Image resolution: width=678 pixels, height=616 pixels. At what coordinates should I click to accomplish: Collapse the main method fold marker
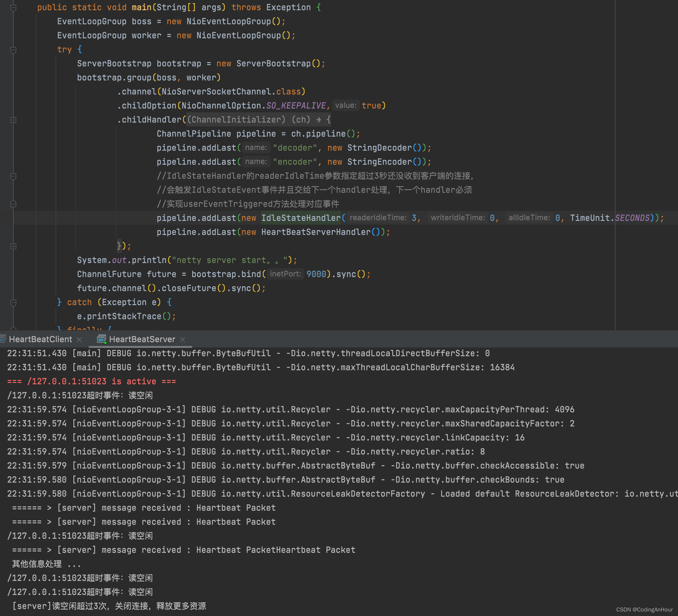[x=13, y=7]
